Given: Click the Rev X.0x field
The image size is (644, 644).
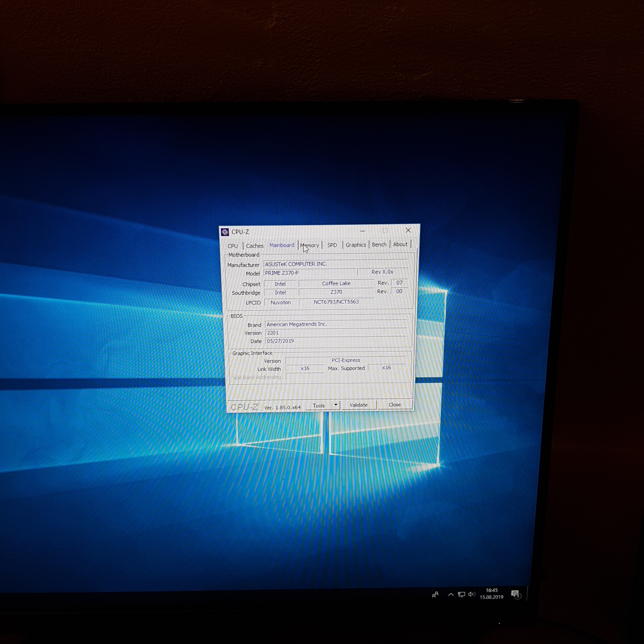Looking at the screenshot, I should tap(383, 272).
